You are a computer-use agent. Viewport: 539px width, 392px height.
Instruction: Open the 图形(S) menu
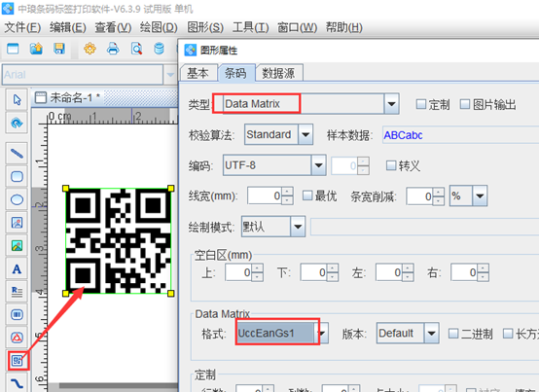(x=205, y=27)
